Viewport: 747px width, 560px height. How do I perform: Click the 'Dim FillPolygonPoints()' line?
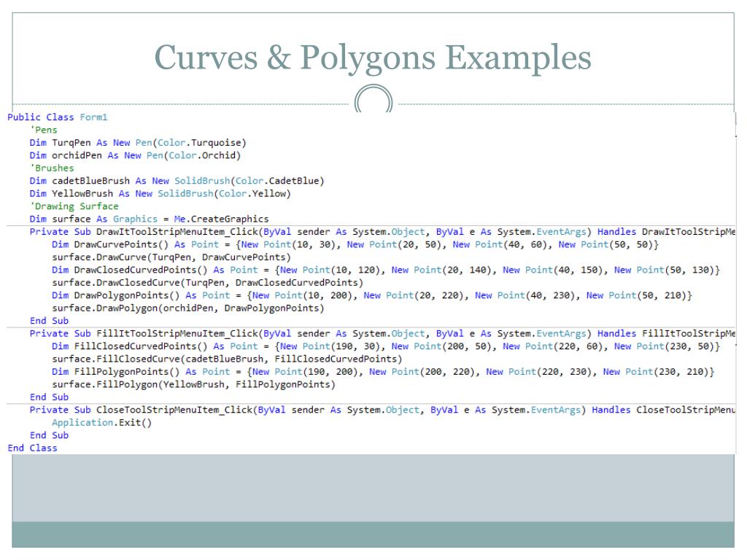click(x=383, y=372)
